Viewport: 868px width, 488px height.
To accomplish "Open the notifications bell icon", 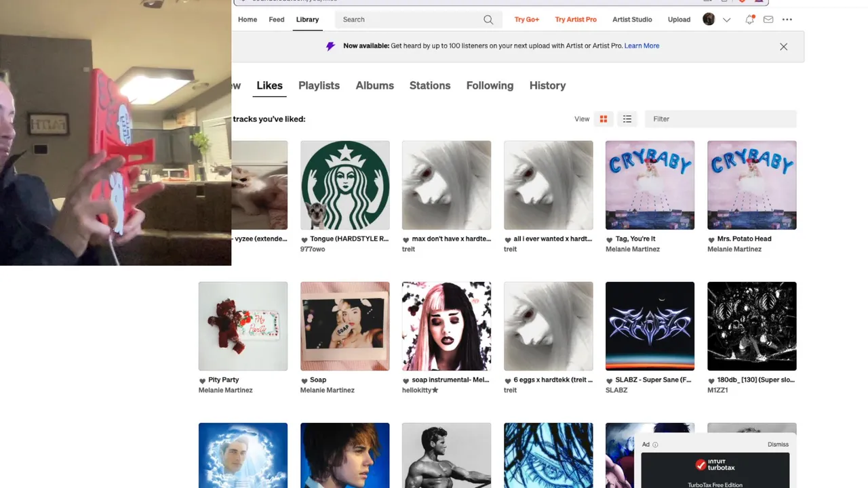I will pyautogui.click(x=749, y=20).
